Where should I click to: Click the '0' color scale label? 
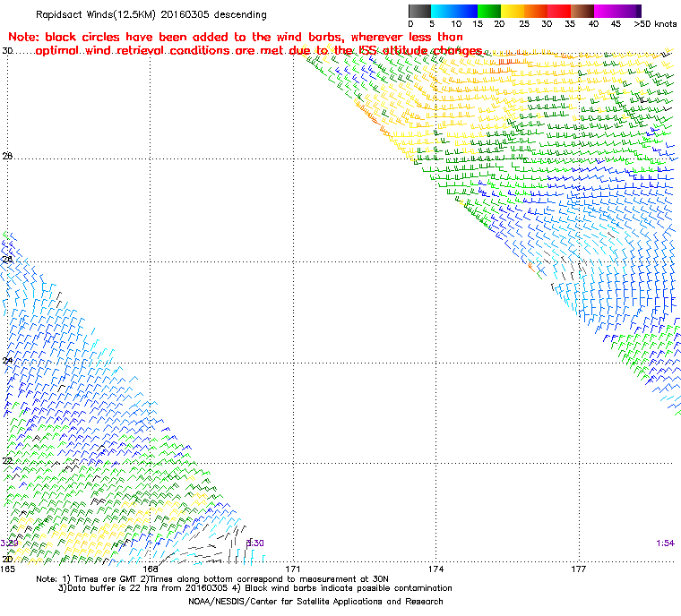[411, 24]
